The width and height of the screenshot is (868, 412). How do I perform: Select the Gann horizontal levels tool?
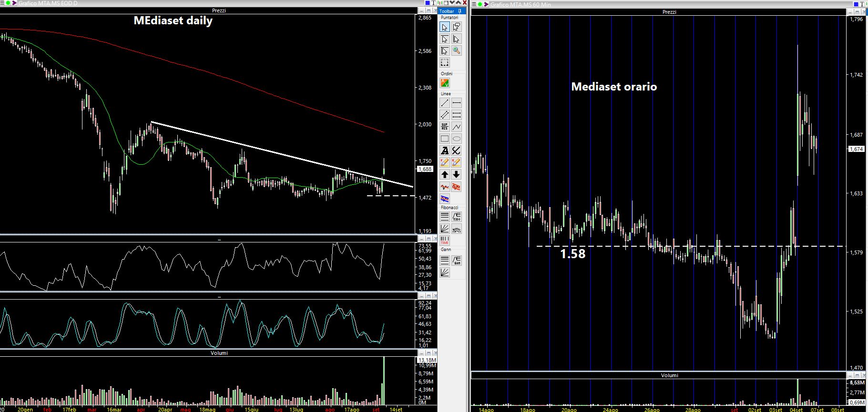(444, 261)
